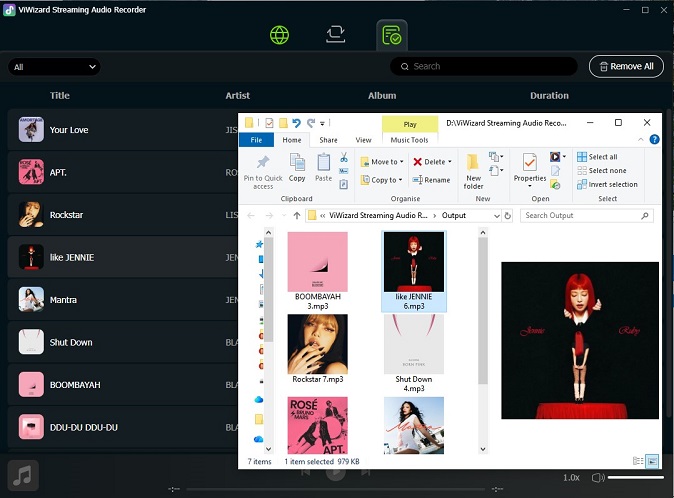Open the Properties dropdown arrow

coord(530,186)
